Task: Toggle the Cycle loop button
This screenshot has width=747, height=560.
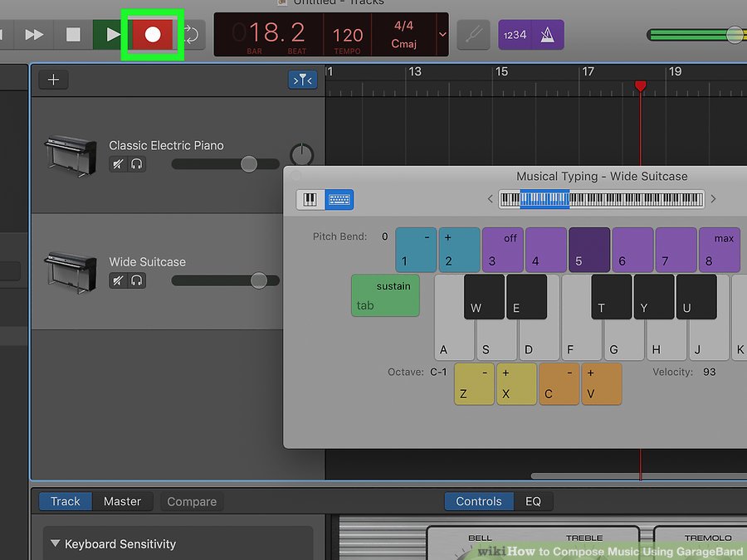Action: (192, 34)
